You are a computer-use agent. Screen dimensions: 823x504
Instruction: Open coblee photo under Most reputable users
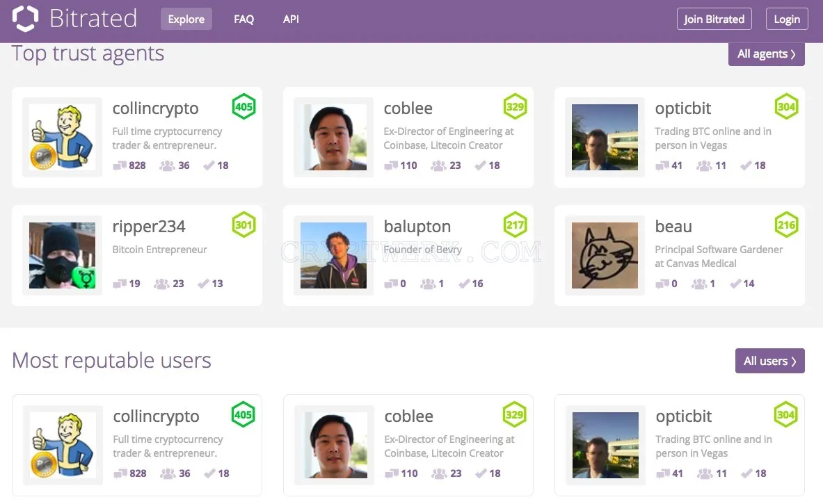(335, 445)
